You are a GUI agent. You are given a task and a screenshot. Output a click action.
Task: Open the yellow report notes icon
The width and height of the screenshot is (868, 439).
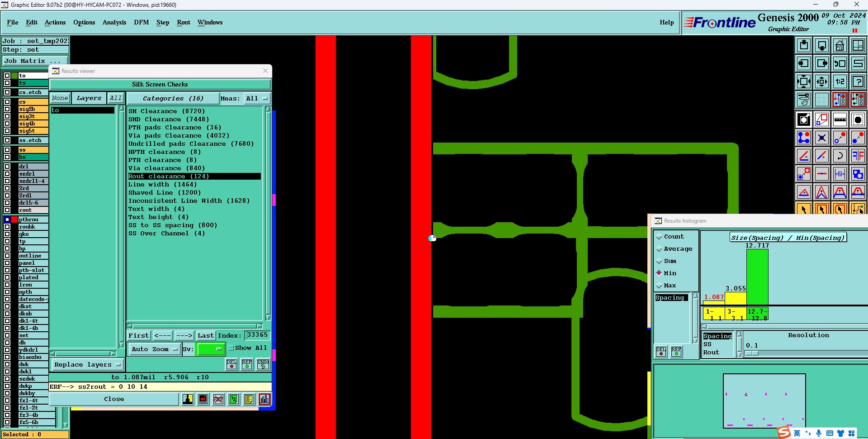[x=249, y=399]
